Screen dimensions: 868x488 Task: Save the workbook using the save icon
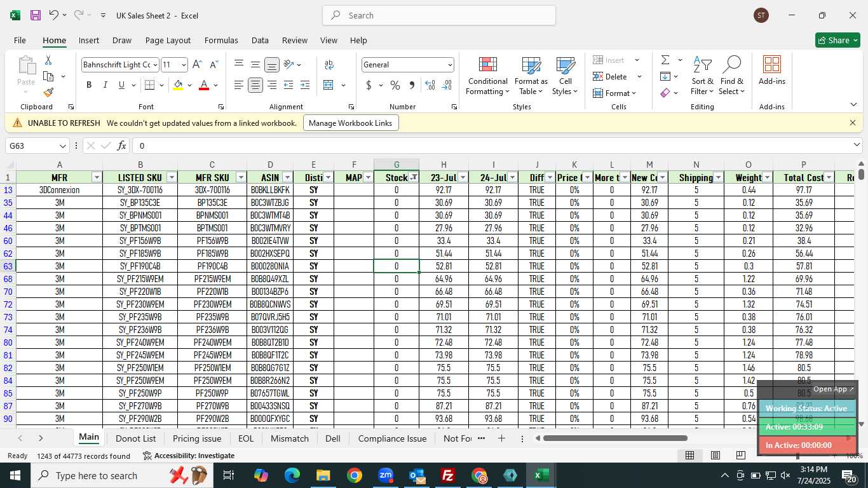coord(36,15)
